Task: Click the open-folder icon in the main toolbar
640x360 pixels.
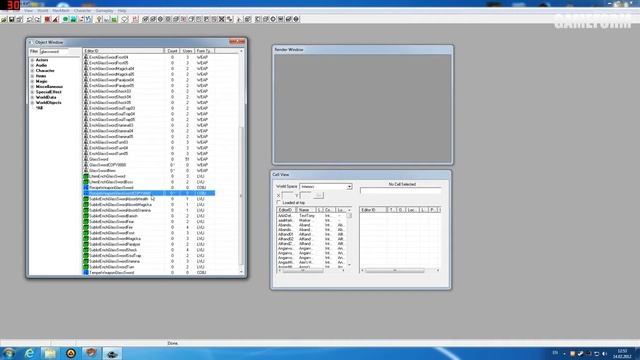Action: [x=4, y=19]
